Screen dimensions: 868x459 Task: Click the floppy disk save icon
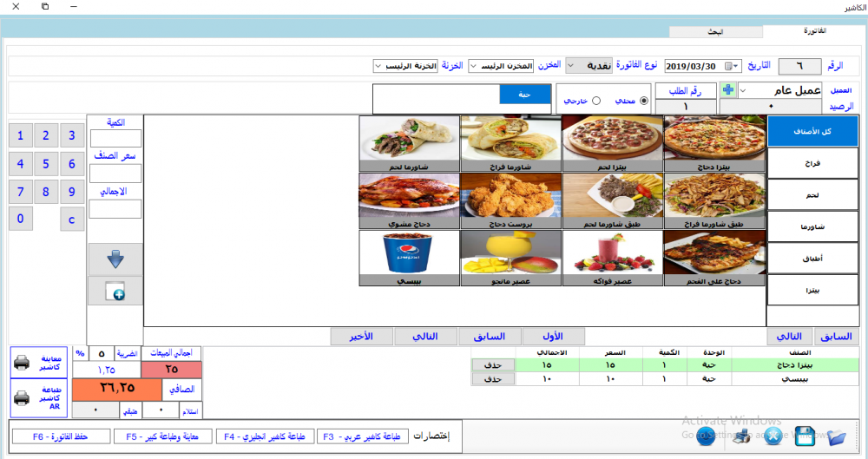click(805, 436)
